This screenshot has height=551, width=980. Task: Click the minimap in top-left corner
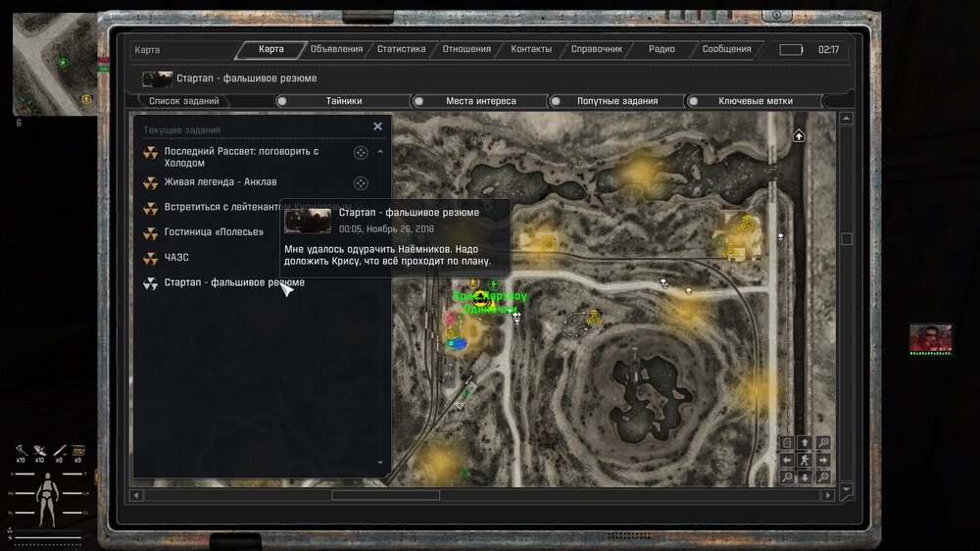point(55,64)
